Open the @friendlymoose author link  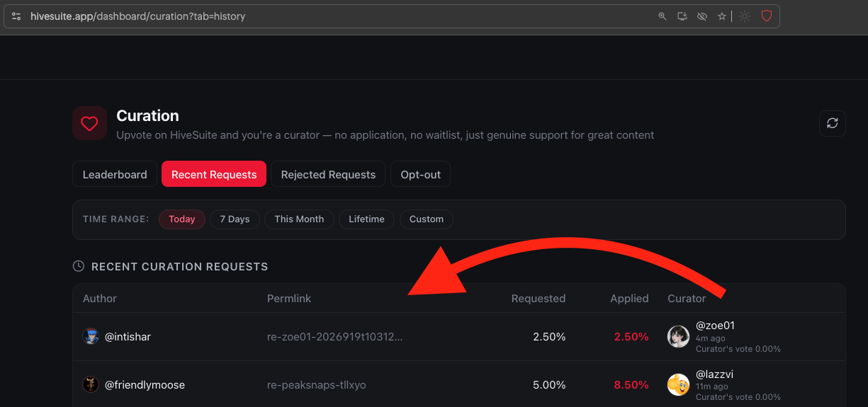tap(145, 385)
